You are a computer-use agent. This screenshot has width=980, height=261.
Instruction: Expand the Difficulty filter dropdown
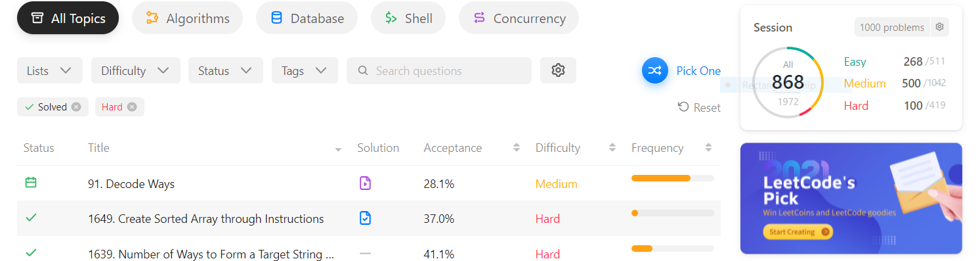(x=136, y=70)
